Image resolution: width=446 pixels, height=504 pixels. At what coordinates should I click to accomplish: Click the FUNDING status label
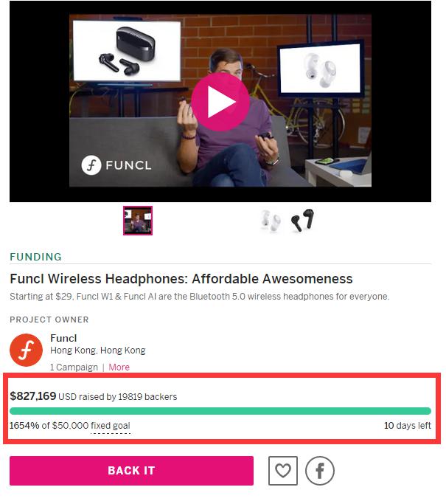pyautogui.click(x=35, y=257)
